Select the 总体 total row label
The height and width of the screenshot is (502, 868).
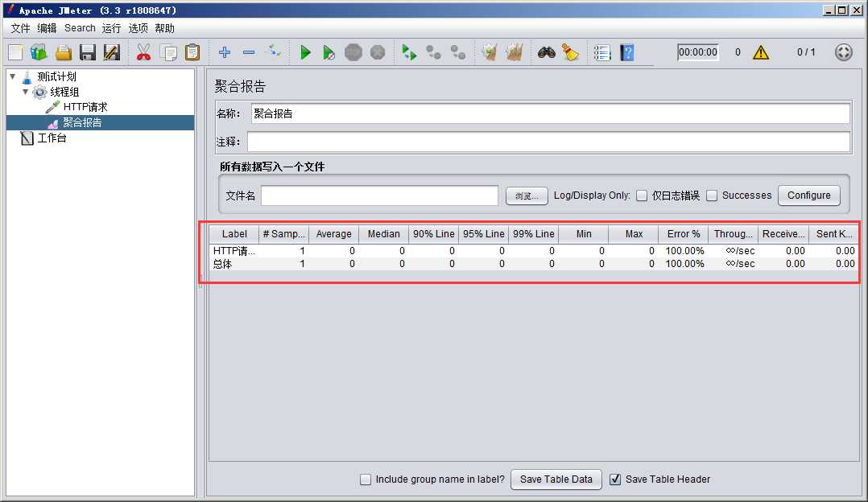[x=222, y=264]
